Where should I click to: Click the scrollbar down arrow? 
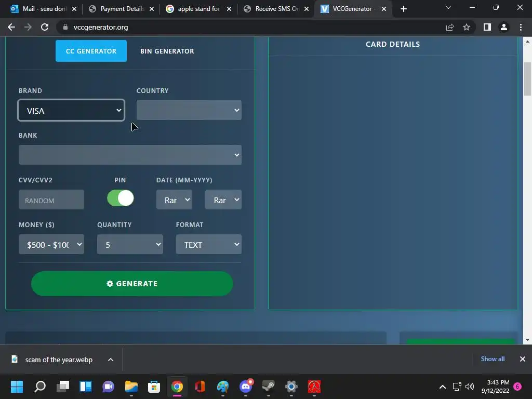[527, 340]
